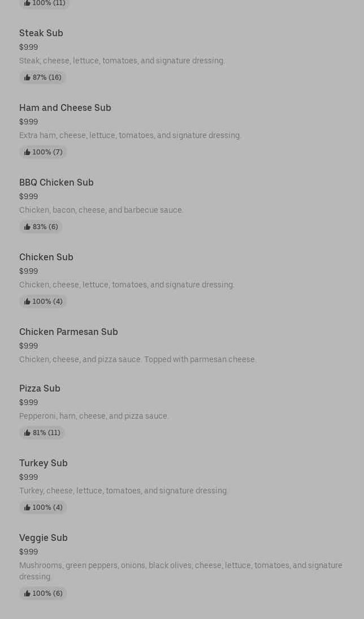
Task: Click thumbs-up icon under Veggie Sub
Action: pyautogui.click(x=27, y=594)
